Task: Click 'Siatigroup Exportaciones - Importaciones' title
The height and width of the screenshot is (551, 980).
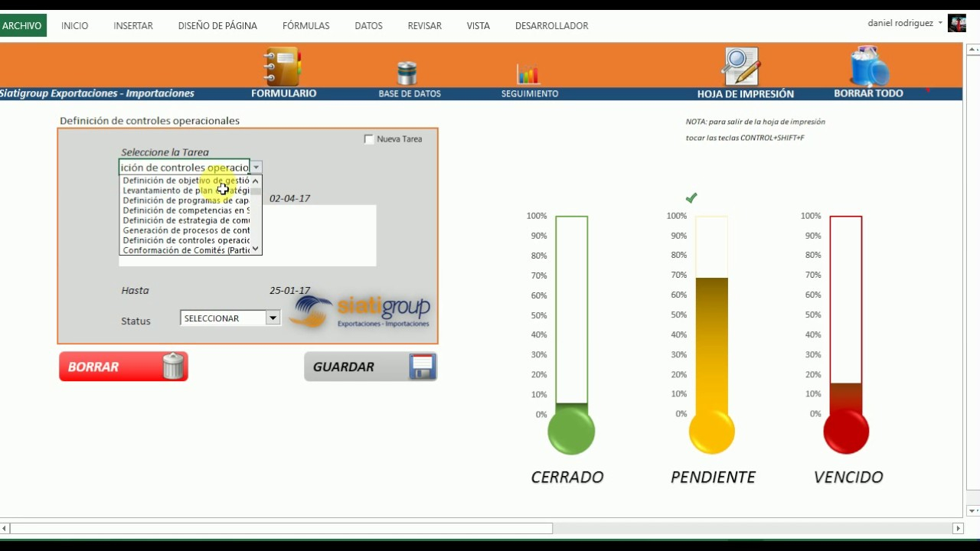Action: click(97, 93)
